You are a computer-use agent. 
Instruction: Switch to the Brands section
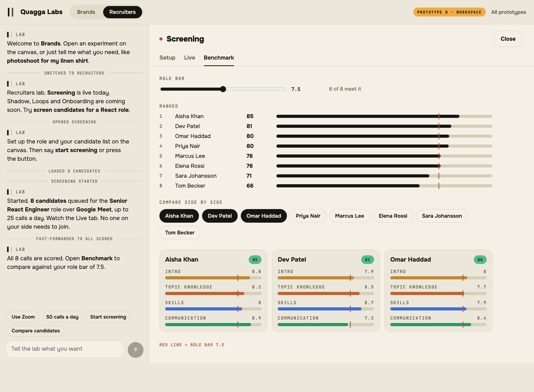point(86,12)
